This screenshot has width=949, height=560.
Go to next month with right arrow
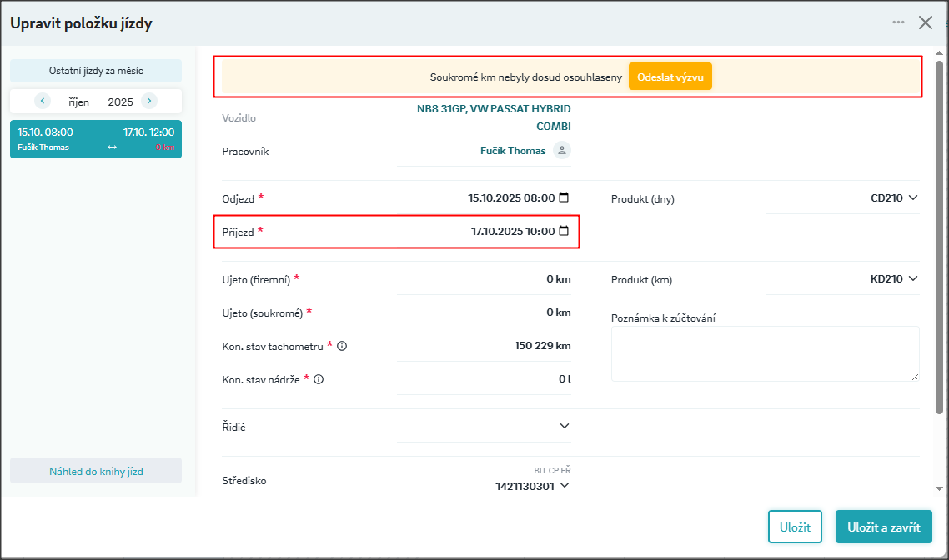[x=149, y=101]
